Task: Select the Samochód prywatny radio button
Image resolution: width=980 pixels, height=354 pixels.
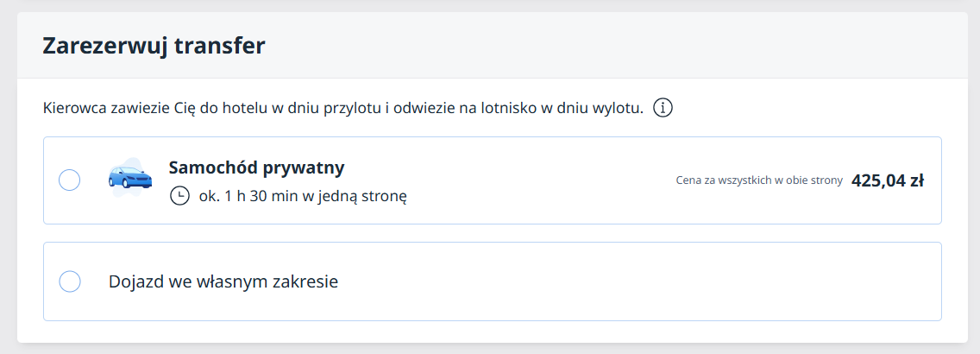Action: pos(69,180)
